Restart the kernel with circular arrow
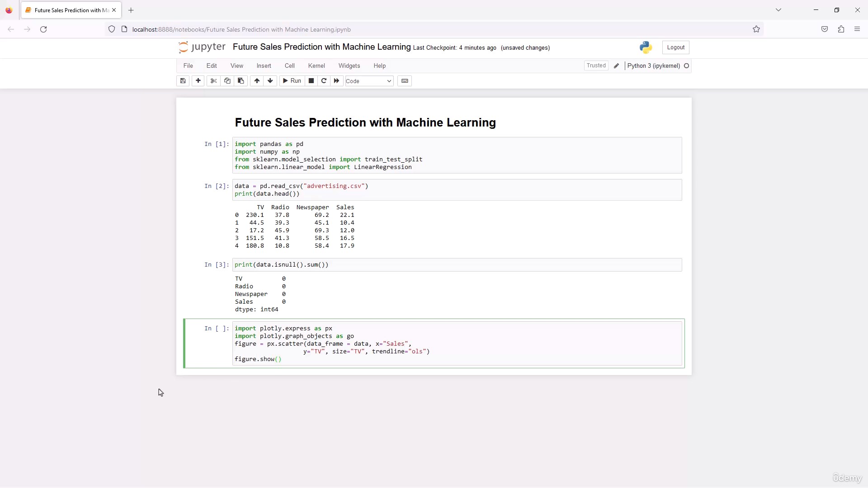 [x=324, y=81]
